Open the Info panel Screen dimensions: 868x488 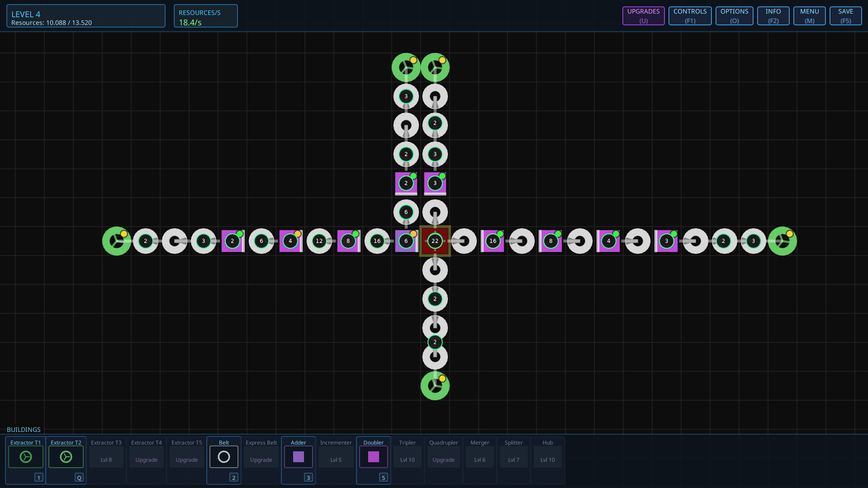(x=773, y=16)
